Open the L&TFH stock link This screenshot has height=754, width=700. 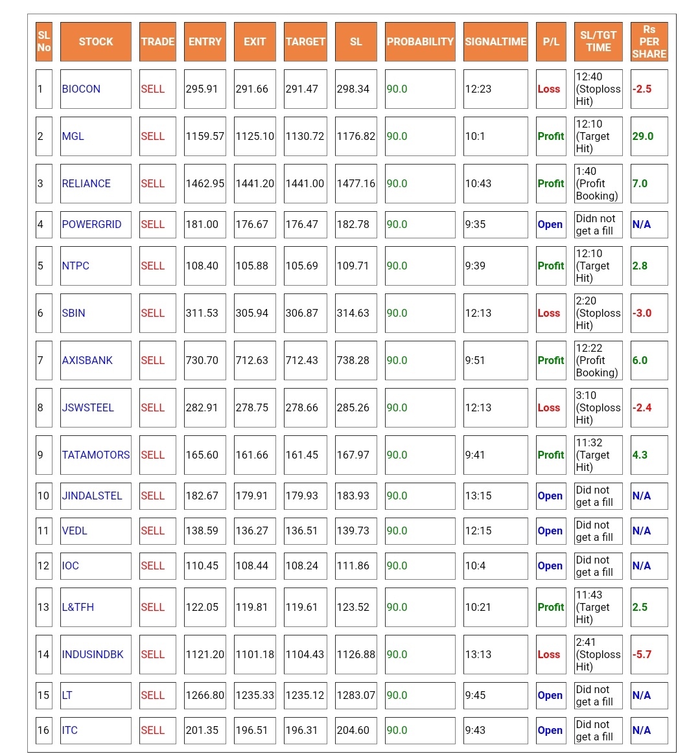[78, 607]
